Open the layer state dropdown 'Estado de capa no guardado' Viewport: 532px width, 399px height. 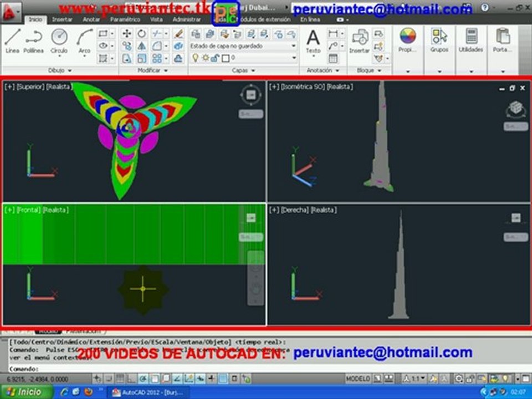click(243, 46)
